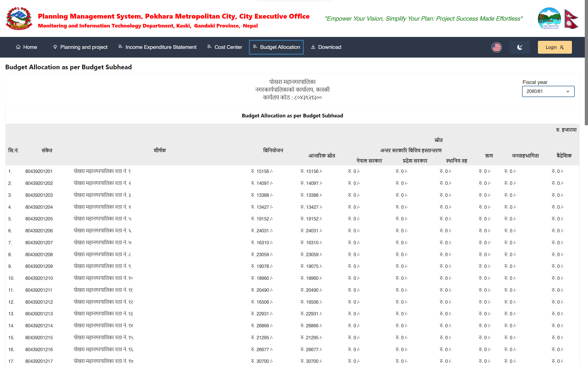Click the rupee icon beside Cost Center

click(x=209, y=47)
